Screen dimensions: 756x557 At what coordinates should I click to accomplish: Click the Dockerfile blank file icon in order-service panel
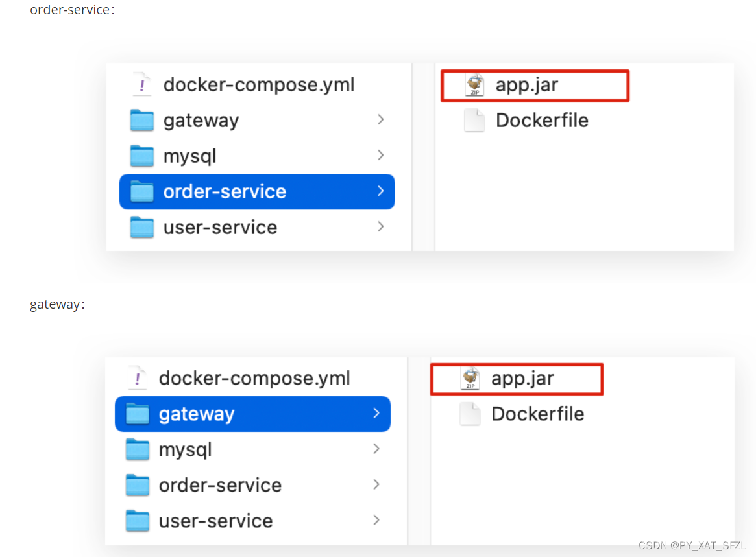(474, 121)
